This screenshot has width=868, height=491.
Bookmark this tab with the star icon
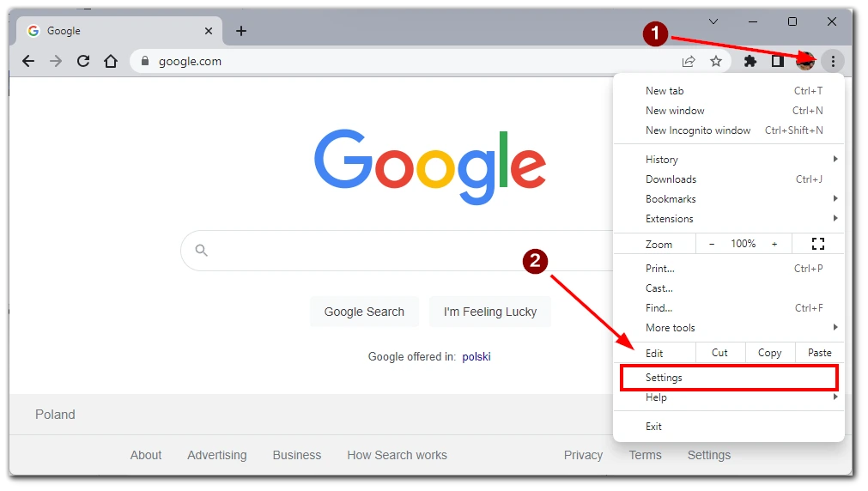[x=716, y=62]
